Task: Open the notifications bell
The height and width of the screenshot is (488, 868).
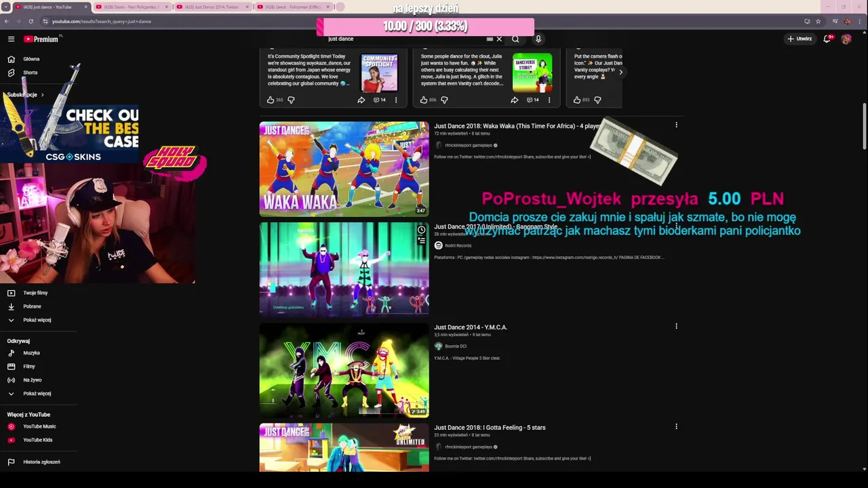Action: 827,39
